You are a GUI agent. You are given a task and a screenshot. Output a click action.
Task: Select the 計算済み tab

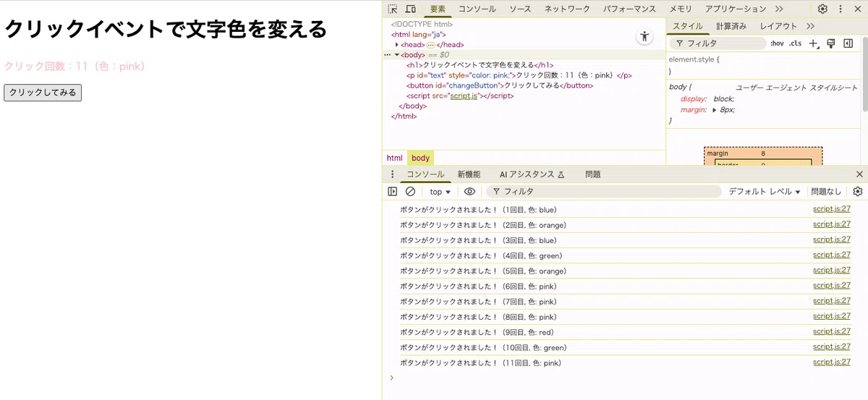[x=731, y=26]
